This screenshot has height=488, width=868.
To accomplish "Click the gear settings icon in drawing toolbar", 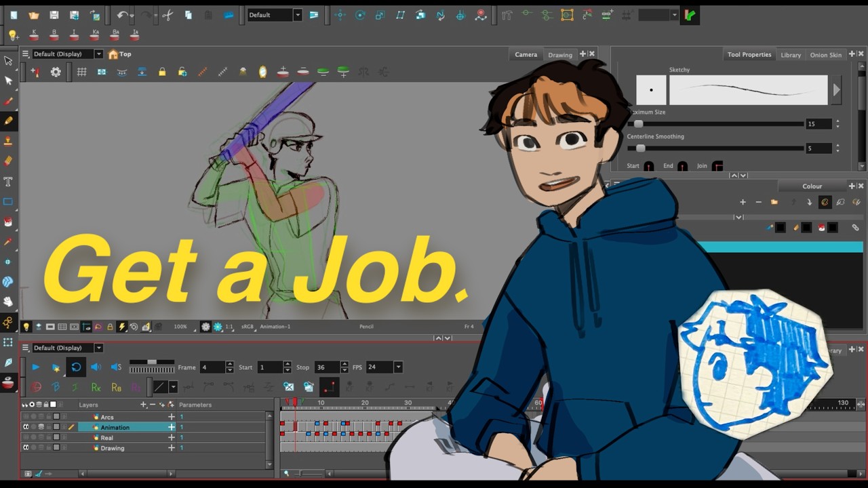I will click(56, 72).
